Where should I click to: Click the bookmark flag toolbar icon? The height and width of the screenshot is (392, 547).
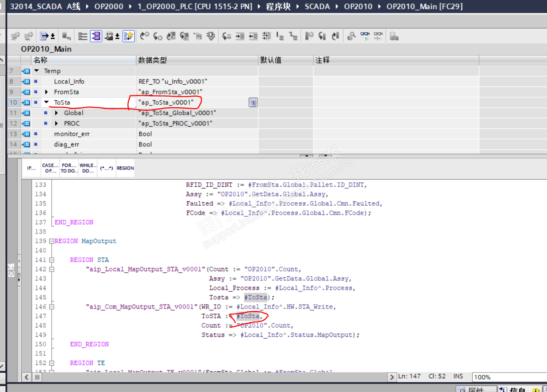point(309,36)
